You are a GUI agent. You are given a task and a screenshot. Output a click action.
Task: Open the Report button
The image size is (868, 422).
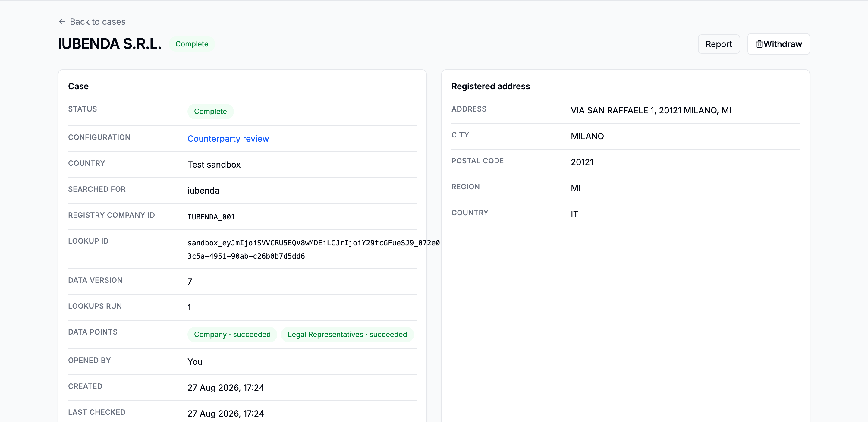[x=719, y=44]
